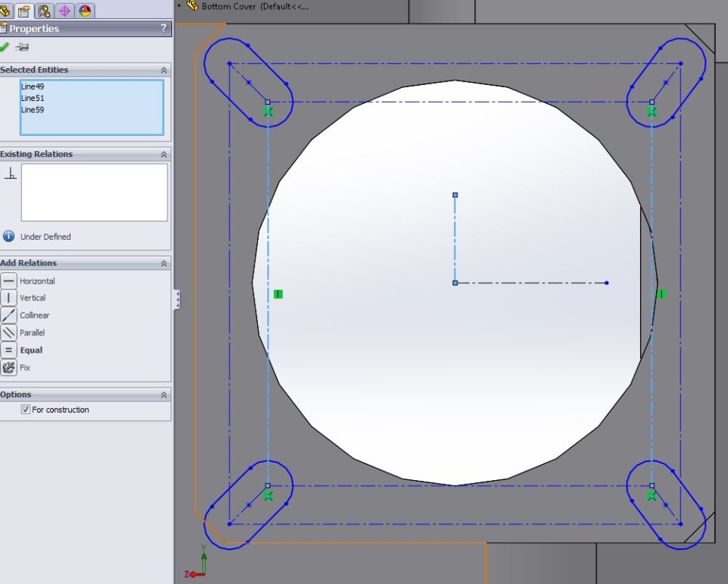Collapse the Existing Relations section
728x584 pixels.
point(164,154)
